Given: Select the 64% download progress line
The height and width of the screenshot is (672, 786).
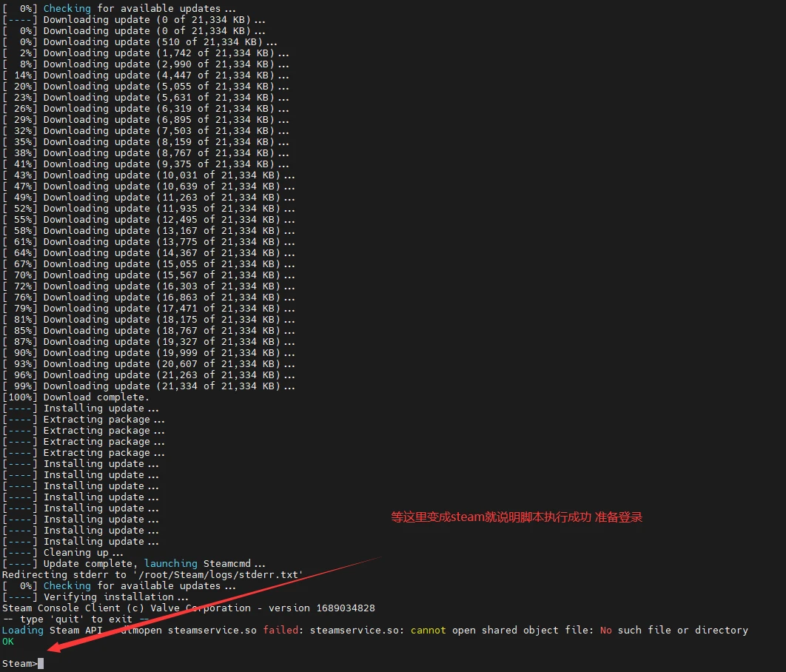Looking at the screenshot, I should tap(148, 252).
